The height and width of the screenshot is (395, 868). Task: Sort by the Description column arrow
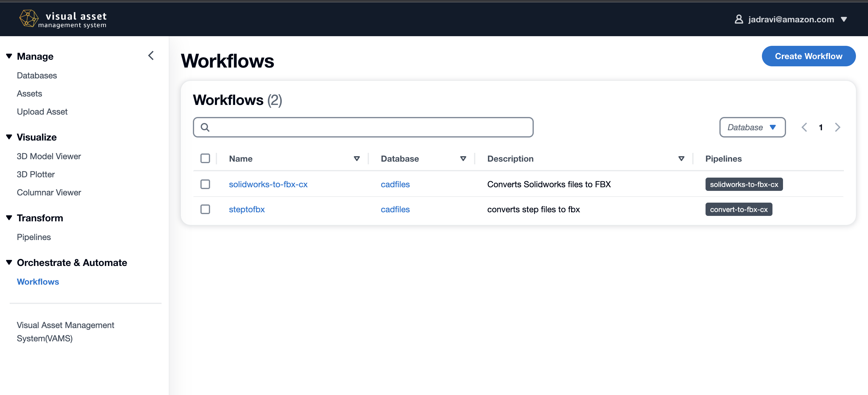pos(681,158)
